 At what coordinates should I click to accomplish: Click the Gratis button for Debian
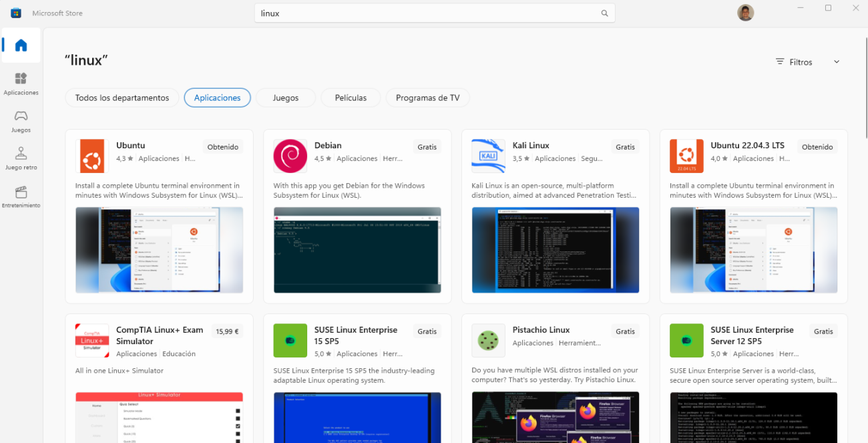coord(427,147)
